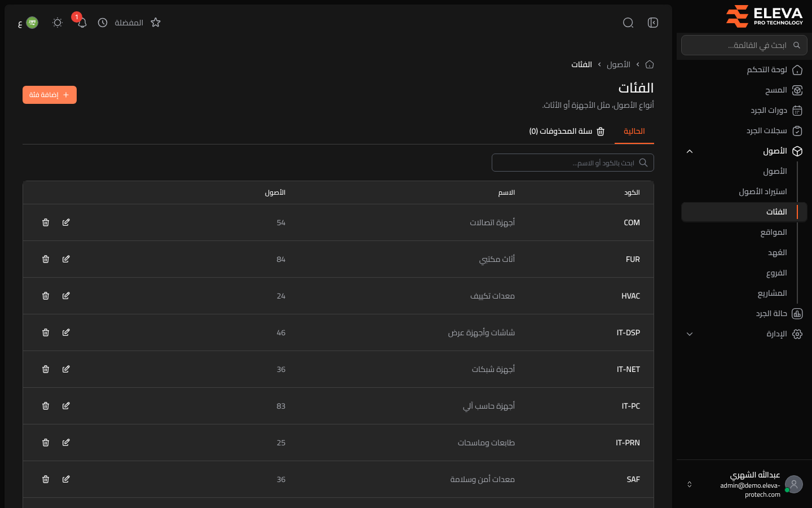Image resolution: width=812 pixels, height=508 pixels.
Task: Click the code or name search field
Action: point(573,163)
